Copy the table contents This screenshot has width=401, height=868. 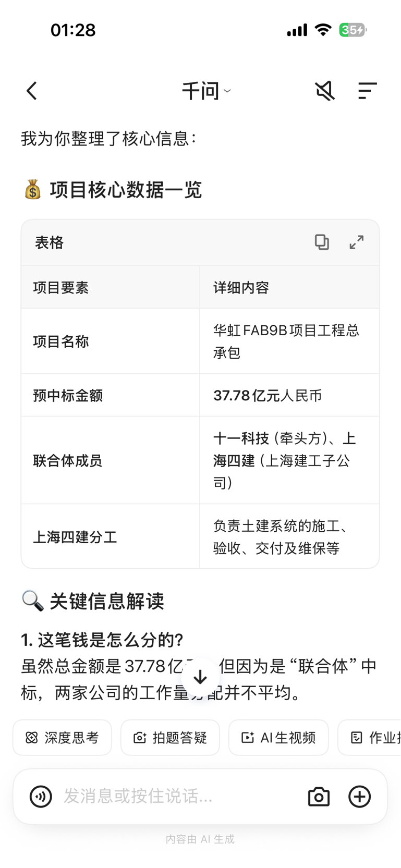click(322, 242)
